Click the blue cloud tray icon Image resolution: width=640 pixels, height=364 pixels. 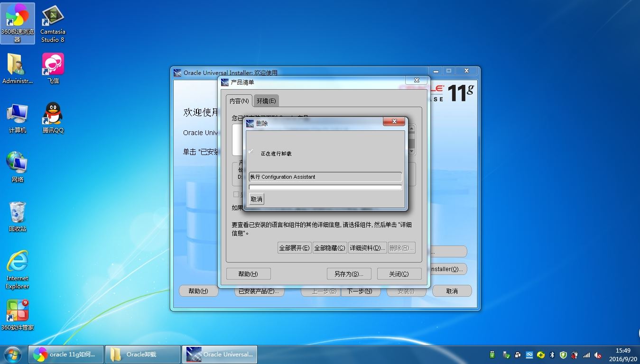click(x=529, y=355)
